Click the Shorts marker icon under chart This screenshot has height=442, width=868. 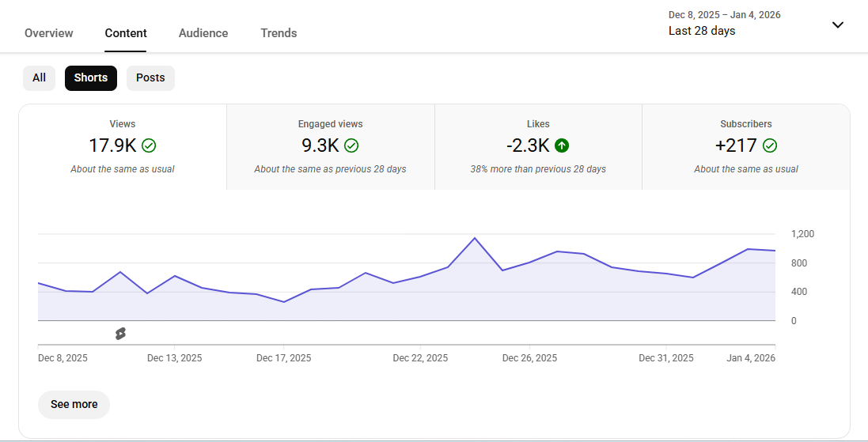click(120, 334)
